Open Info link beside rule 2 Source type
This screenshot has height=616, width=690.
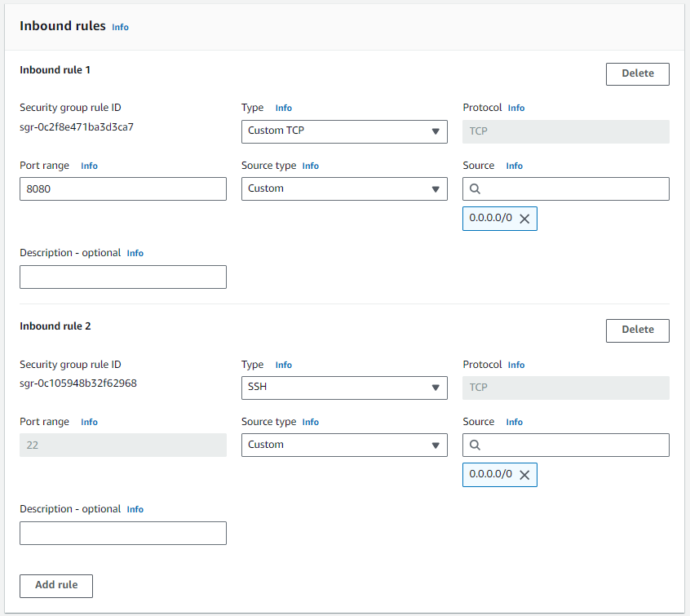click(310, 423)
